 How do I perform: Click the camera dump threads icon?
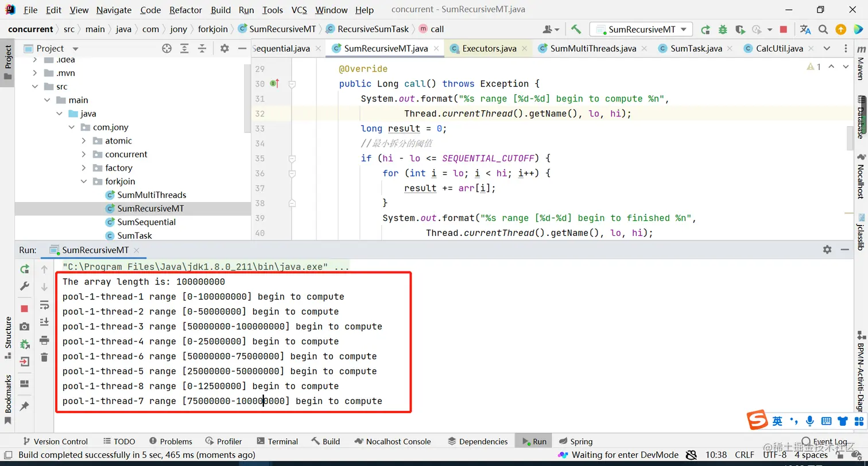pos(24,327)
